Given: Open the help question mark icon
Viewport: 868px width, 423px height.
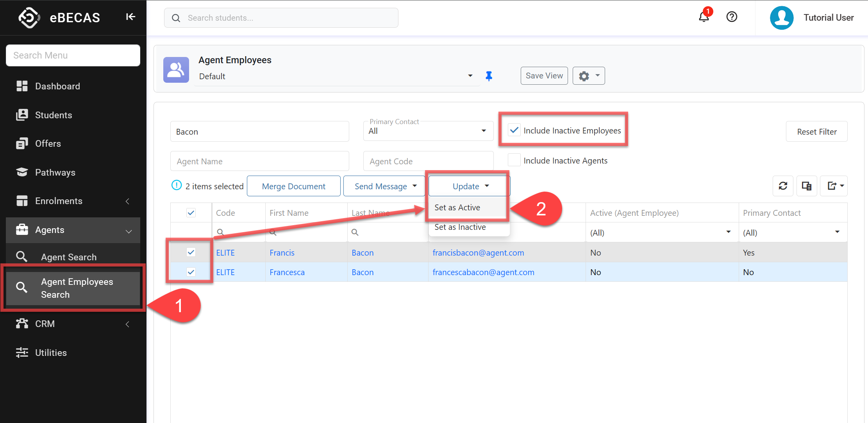Looking at the screenshot, I should 732,17.
